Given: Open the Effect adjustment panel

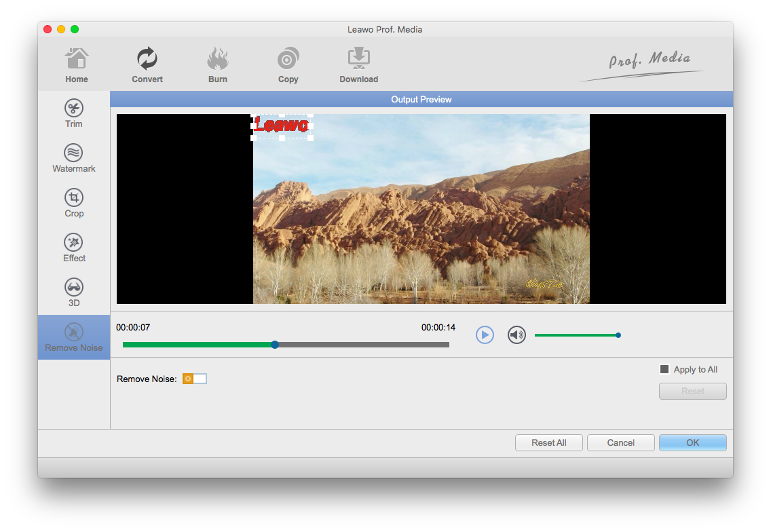Looking at the screenshot, I should coord(74,247).
